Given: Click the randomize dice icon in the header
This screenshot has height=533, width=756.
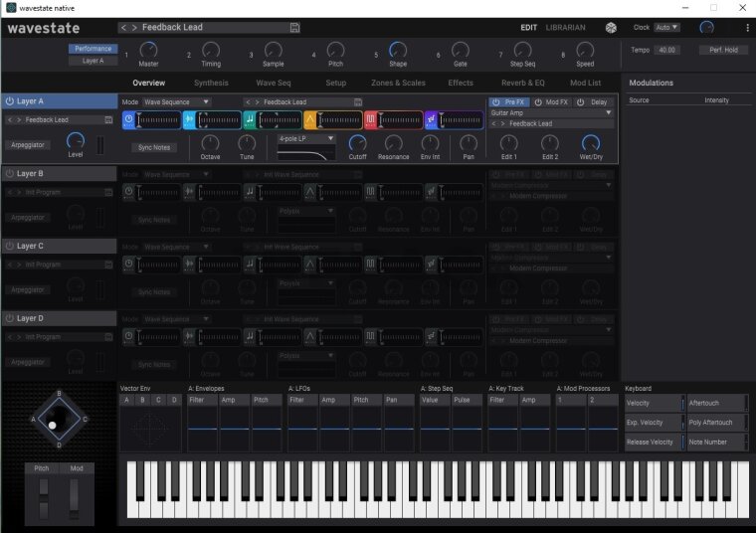Looking at the screenshot, I should (x=611, y=28).
